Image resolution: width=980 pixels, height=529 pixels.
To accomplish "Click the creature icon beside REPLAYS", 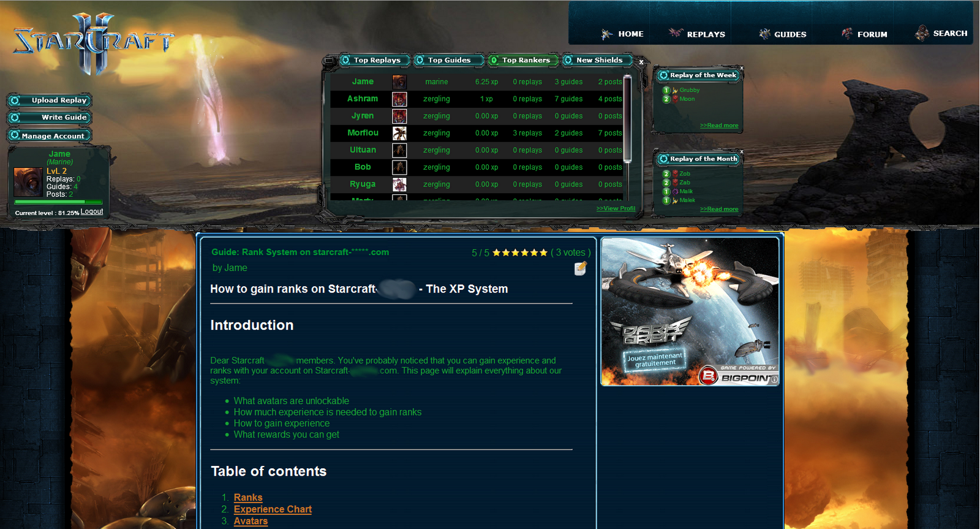I will point(676,32).
